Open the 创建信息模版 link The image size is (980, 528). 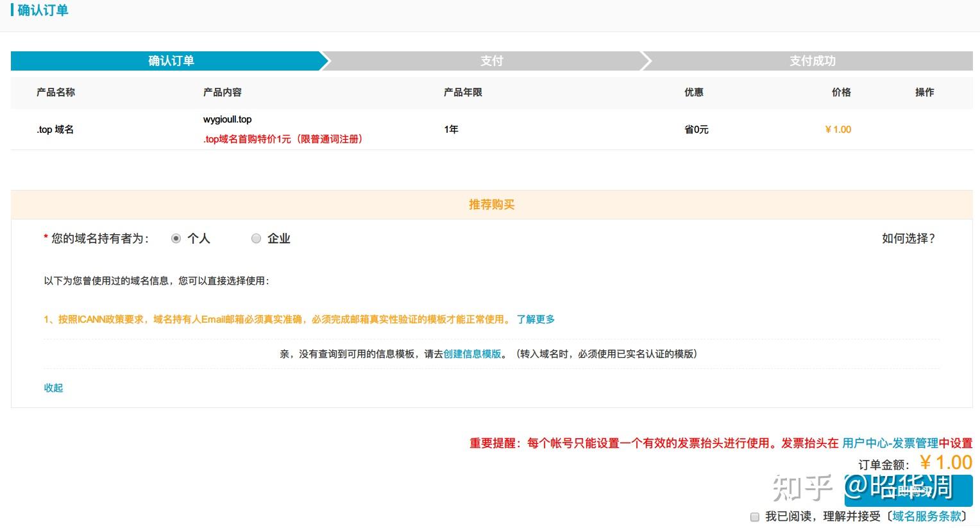(x=472, y=353)
